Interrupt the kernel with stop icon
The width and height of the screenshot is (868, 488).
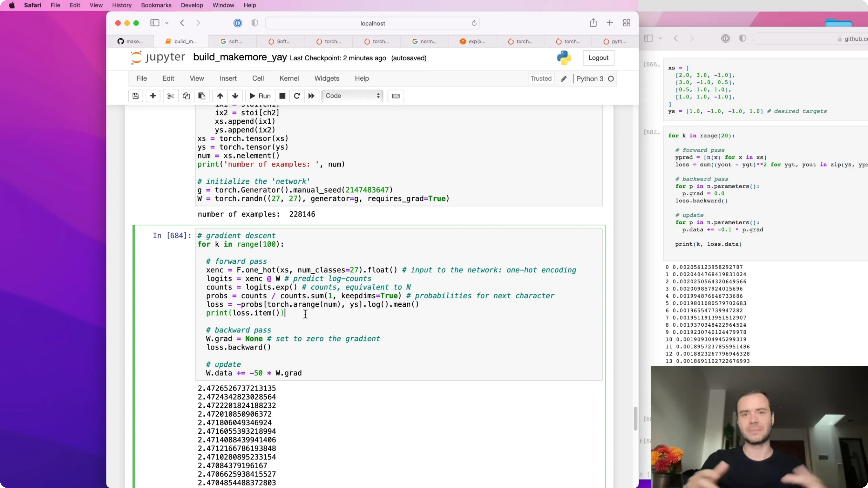[x=282, y=96]
